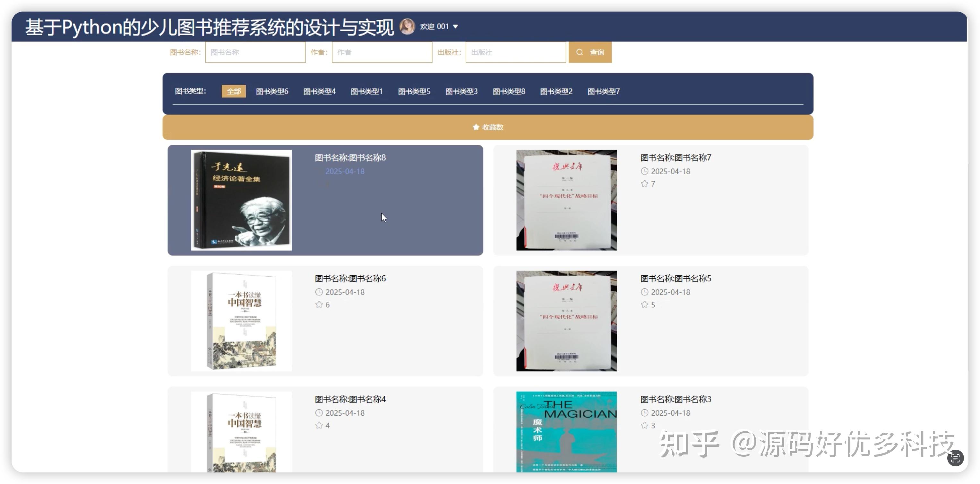
Task: Click the clock icon on the 图书名称3 card
Action: (x=644, y=413)
